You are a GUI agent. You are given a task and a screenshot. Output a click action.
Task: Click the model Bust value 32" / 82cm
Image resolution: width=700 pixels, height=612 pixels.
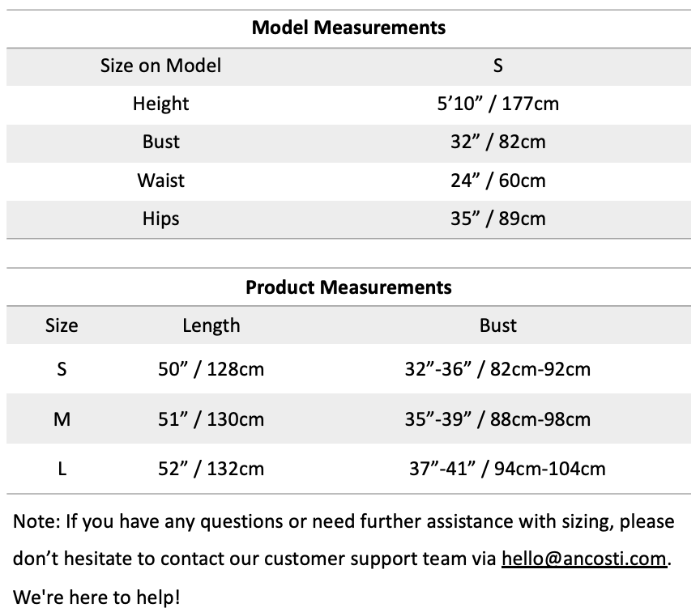click(x=497, y=142)
